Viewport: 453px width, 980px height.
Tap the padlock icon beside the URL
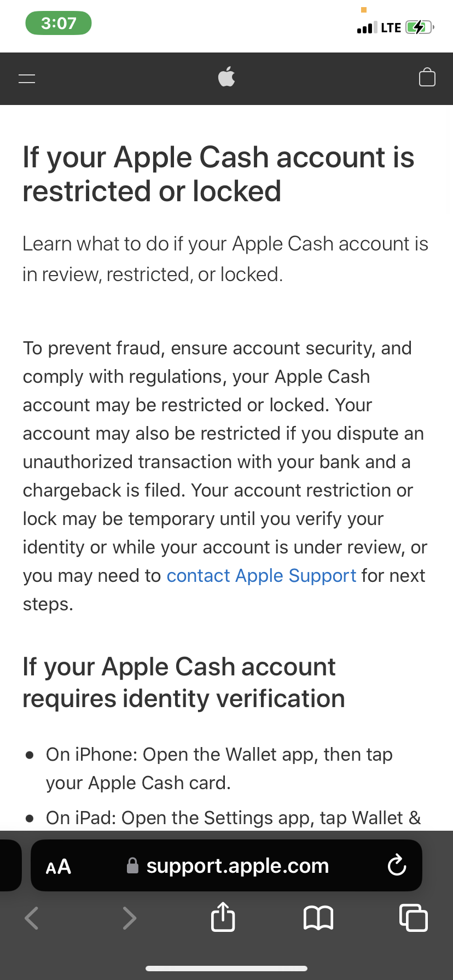(132, 865)
